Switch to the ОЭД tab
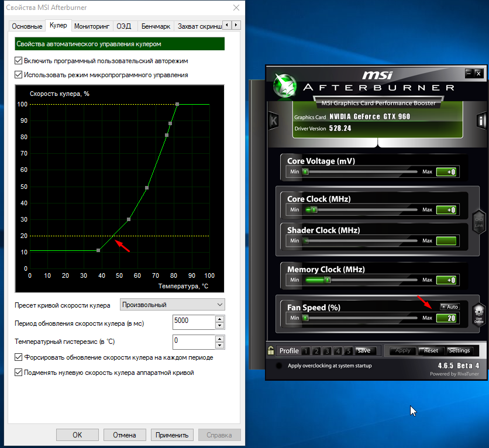This screenshot has height=448, width=489. tap(124, 26)
